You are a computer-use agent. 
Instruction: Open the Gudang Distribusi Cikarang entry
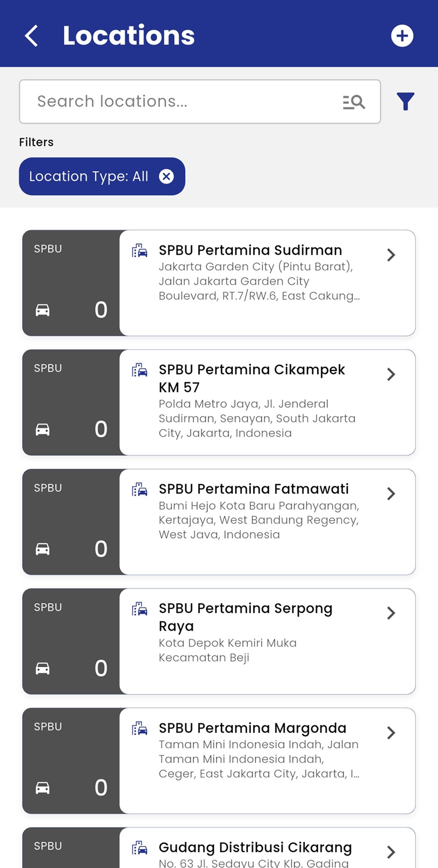(255, 847)
